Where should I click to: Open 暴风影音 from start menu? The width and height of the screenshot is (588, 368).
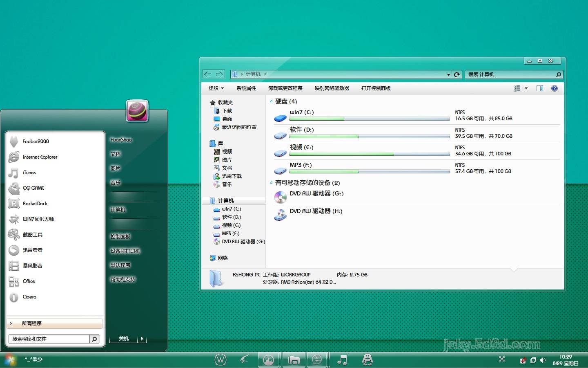tap(55, 266)
